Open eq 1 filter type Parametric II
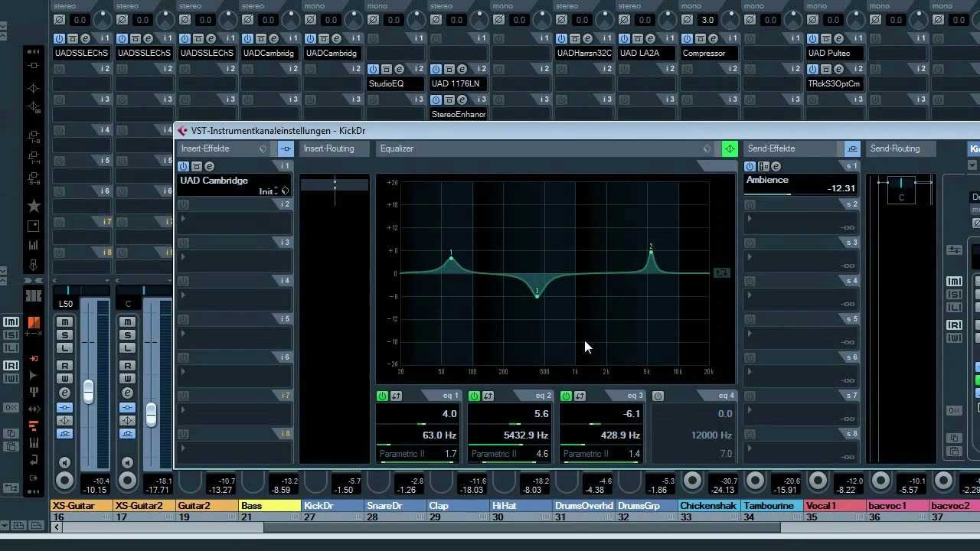This screenshot has height=551, width=980. click(402, 454)
